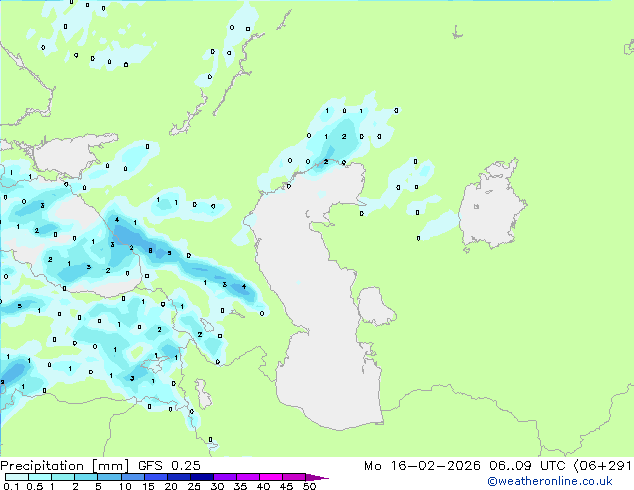Click the value '8' on Caucasus precipitation band
This screenshot has width=634, height=490.
(x=150, y=251)
